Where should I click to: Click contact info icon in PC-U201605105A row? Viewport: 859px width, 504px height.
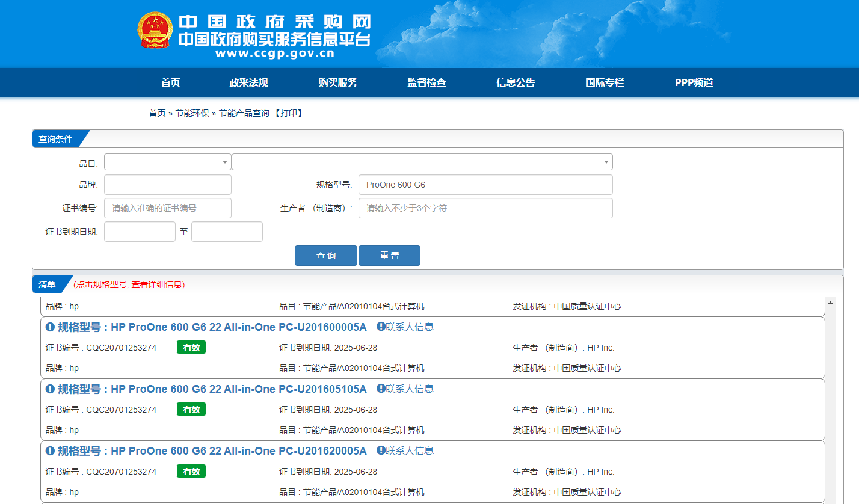(381, 389)
